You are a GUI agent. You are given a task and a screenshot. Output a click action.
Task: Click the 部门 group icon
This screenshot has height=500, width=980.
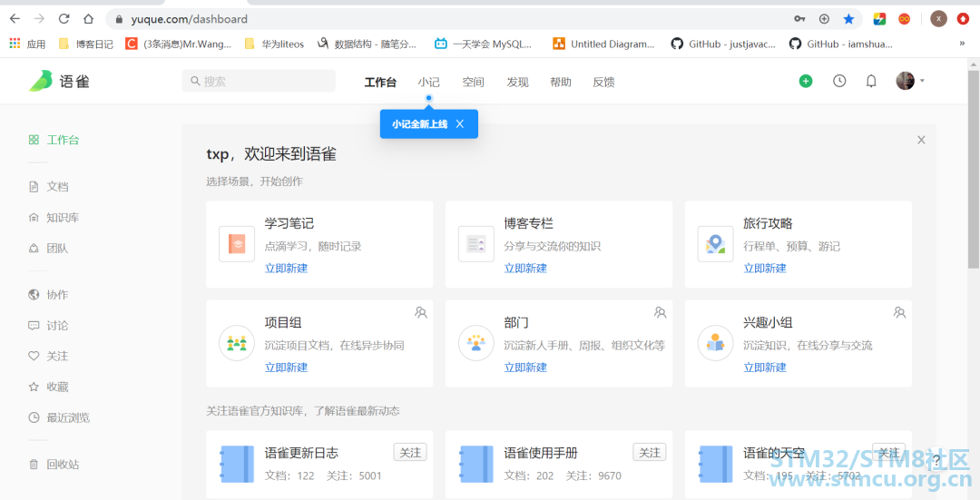(x=476, y=343)
